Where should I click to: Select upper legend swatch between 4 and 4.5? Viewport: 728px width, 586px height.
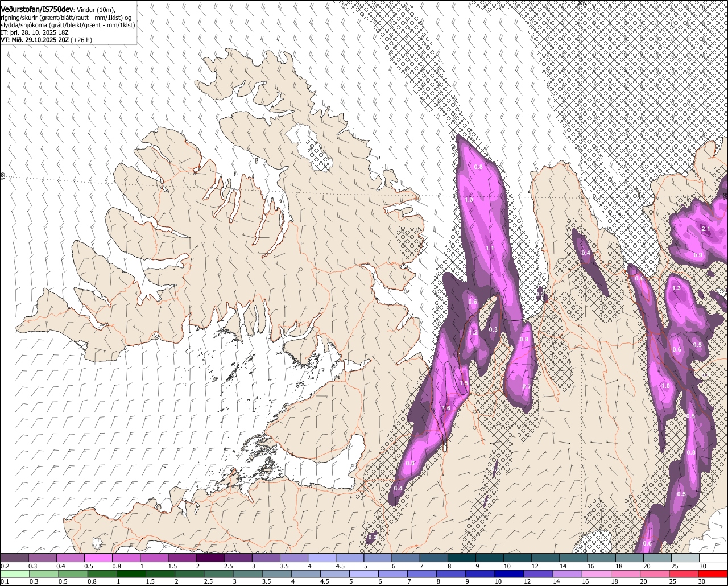click(x=322, y=558)
